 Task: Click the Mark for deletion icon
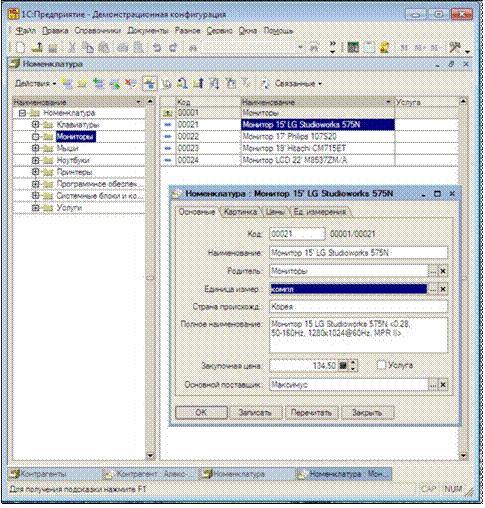131,83
